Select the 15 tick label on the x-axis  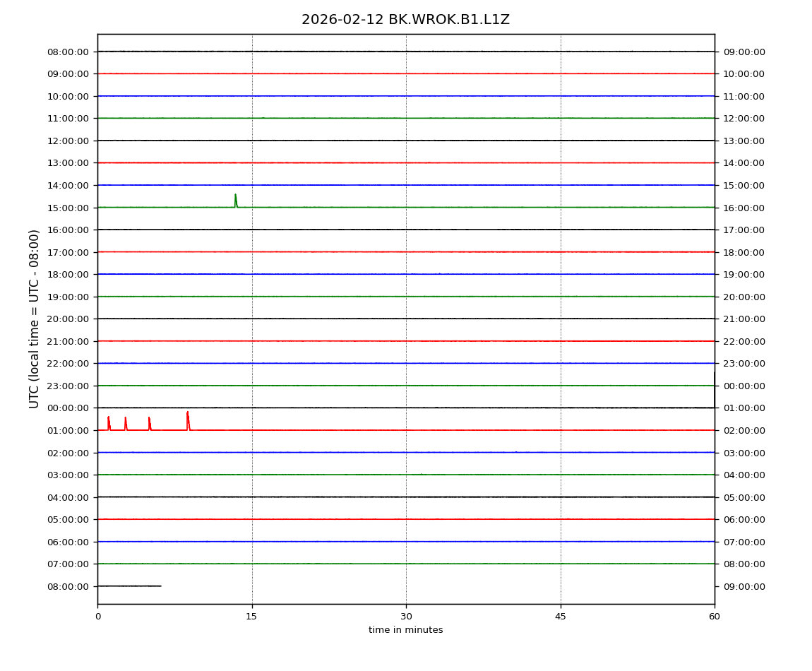(x=252, y=617)
